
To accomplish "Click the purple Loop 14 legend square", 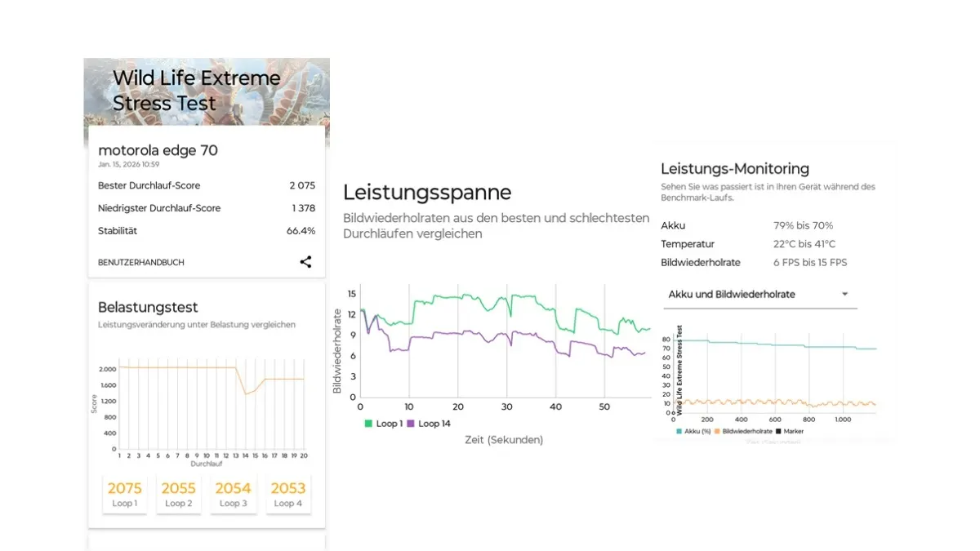I will coord(410,424).
